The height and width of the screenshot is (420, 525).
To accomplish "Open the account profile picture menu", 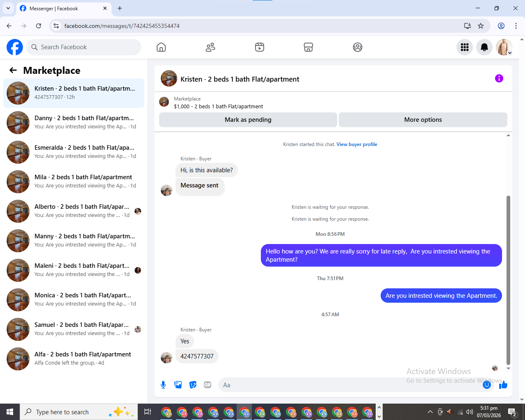I will pyautogui.click(x=504, y=47).
